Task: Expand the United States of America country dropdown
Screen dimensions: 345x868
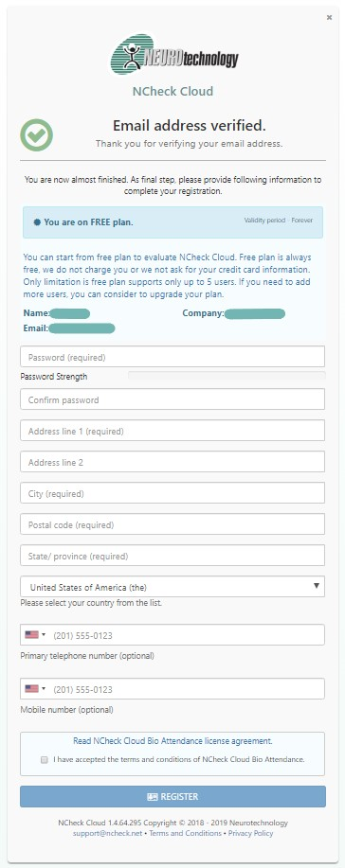Action: click(172, 587)
